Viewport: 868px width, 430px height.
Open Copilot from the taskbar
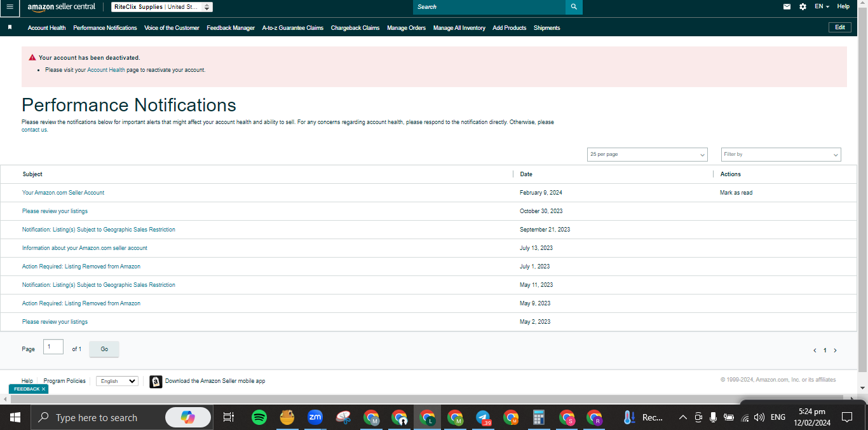tap(188, 417)
